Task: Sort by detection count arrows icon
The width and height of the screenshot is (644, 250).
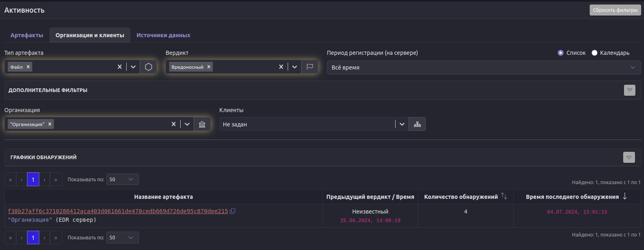Action: point(504,197)
